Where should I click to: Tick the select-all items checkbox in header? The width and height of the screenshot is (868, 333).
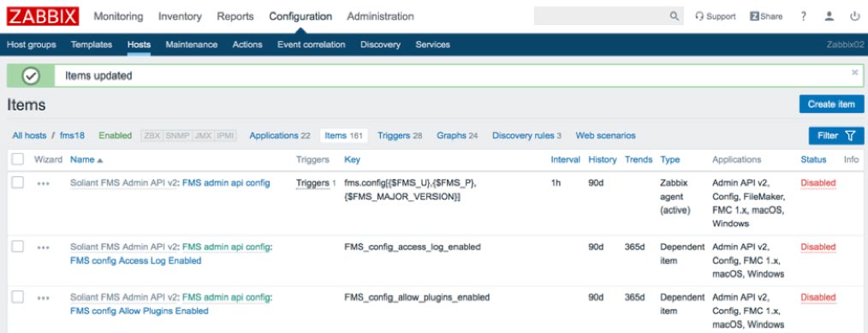point(18,159)
